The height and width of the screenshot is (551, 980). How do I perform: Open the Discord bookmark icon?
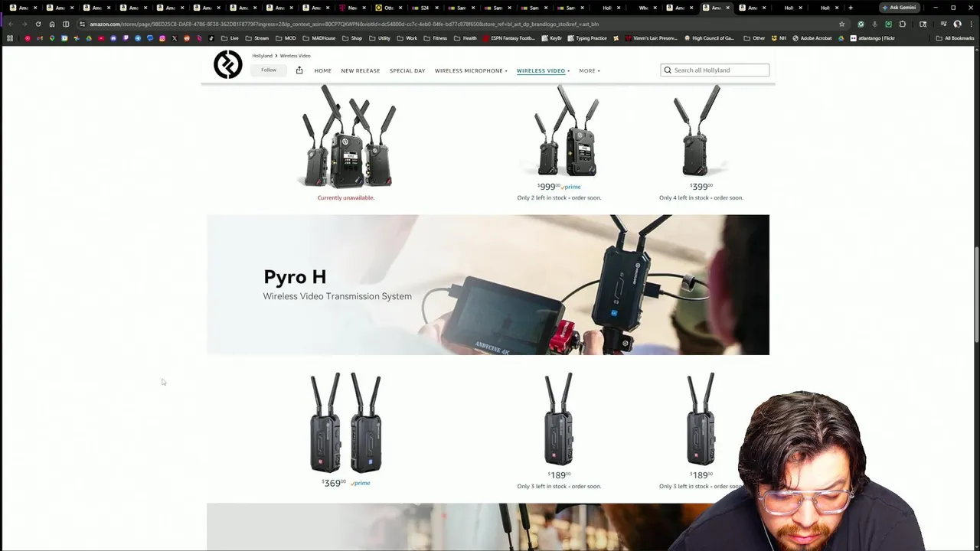pos(113,38)
